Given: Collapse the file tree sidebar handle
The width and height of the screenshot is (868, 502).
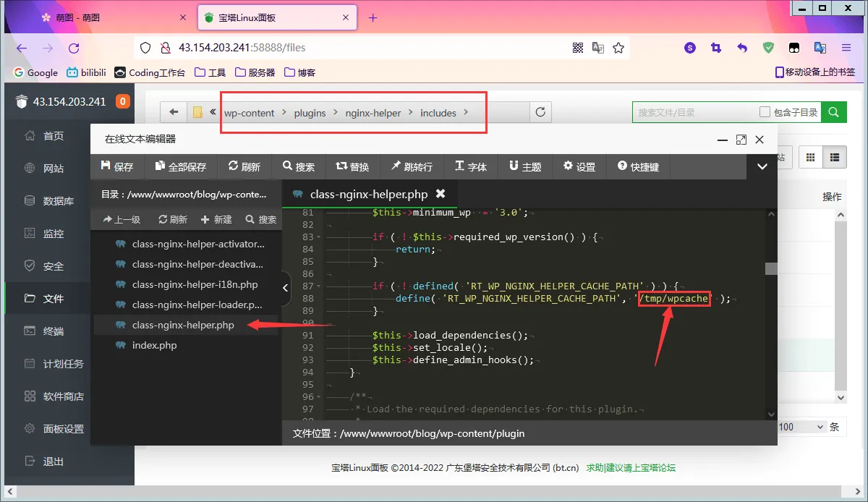Looking at the screenshot, I should coord(285,287).
